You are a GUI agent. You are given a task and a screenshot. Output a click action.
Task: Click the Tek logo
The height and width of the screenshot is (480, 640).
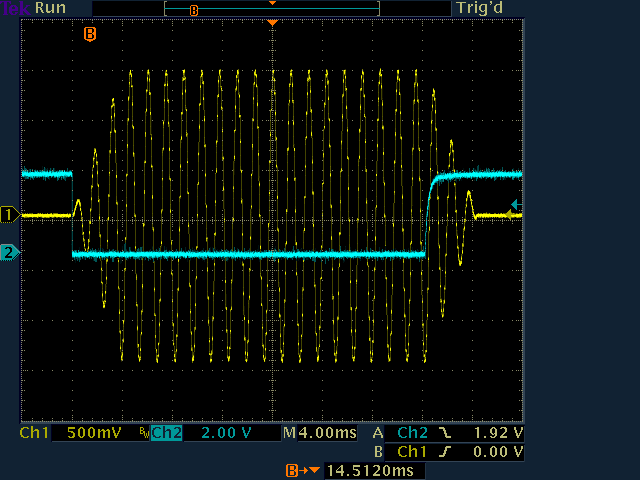pos(16,8)
